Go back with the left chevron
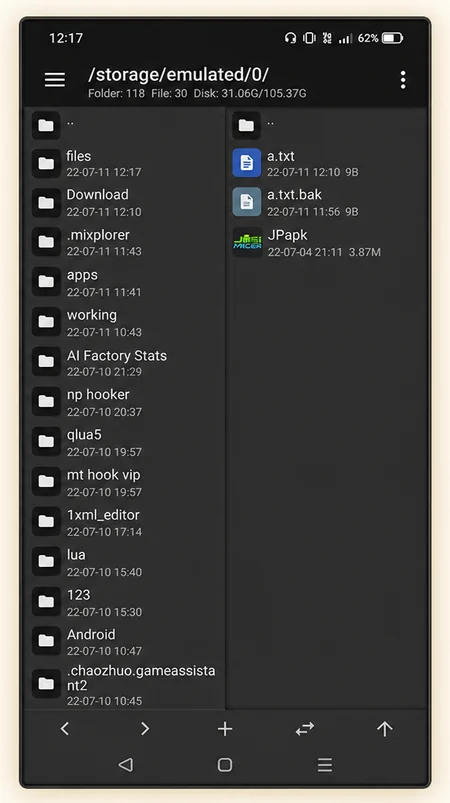This screenshot has height=803, width=450. pyautogui.click(x=65, y=728)
